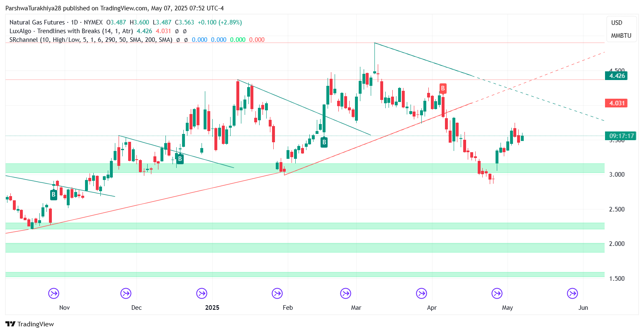Click the 09:17:17 countdown price label

pyautogui.click(x=620, y=136)
